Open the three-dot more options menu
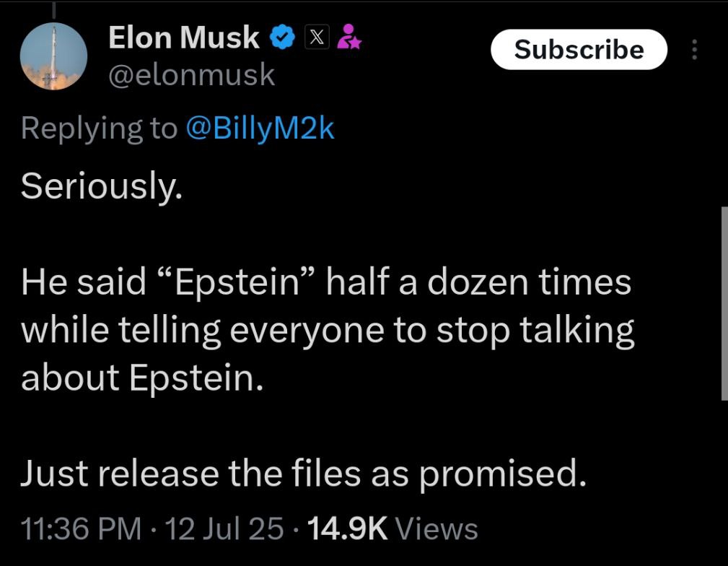Image resolution: width=728 pixels, height=566 pixels. [x=695, y=49]
